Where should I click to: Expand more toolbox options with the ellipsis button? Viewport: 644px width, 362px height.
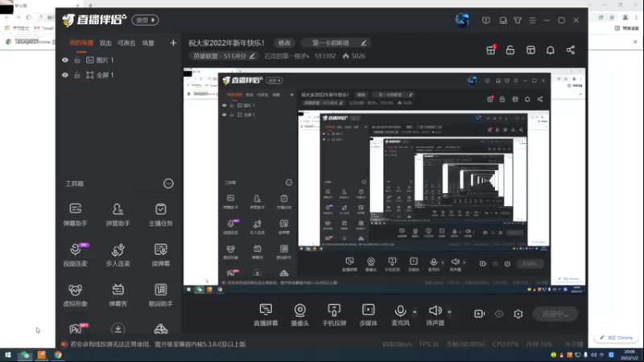[168, 183]
